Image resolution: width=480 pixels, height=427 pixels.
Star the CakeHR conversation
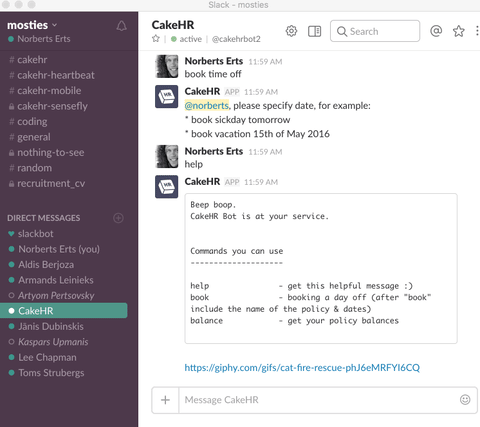156,39
